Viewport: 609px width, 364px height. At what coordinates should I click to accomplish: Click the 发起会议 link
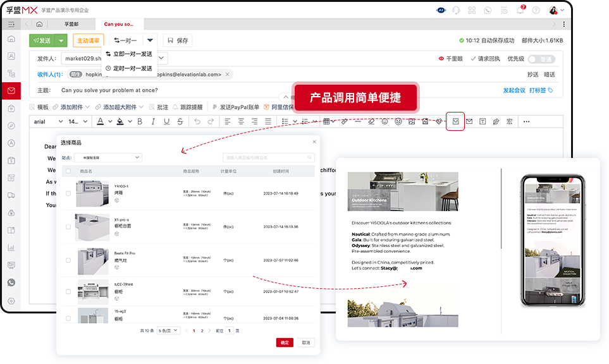pyautogui.click(x=514, y=90)
